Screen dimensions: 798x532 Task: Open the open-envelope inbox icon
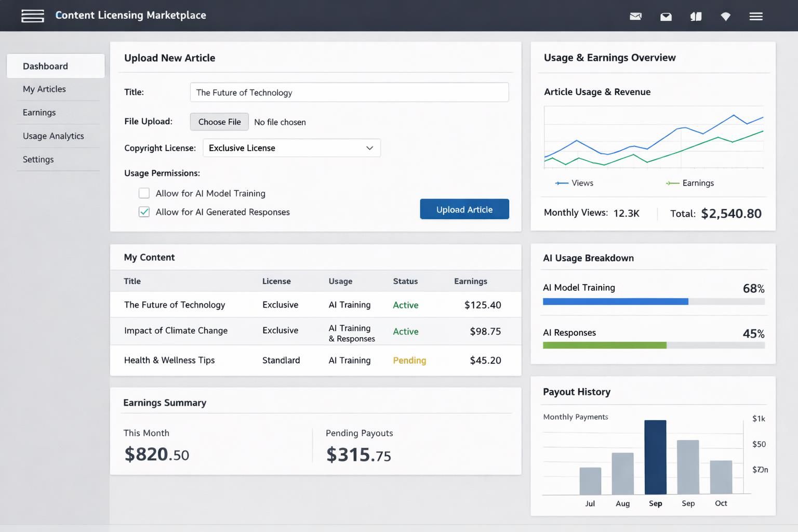(666, 17)
